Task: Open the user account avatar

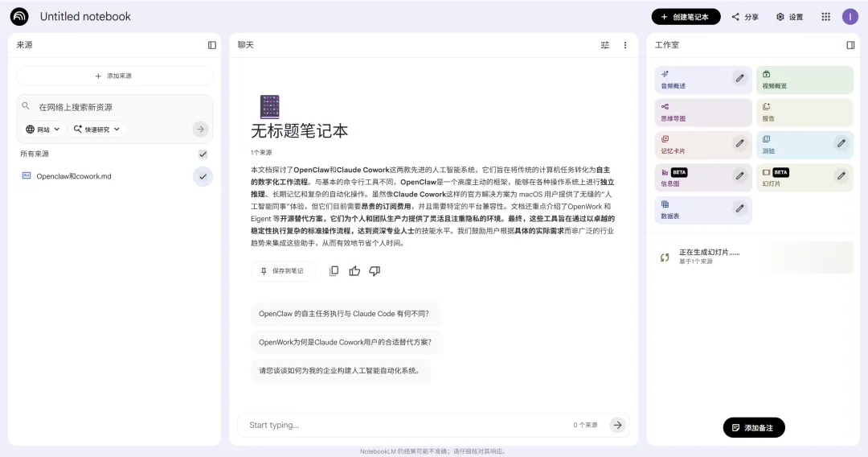Action: click(850, 17)
